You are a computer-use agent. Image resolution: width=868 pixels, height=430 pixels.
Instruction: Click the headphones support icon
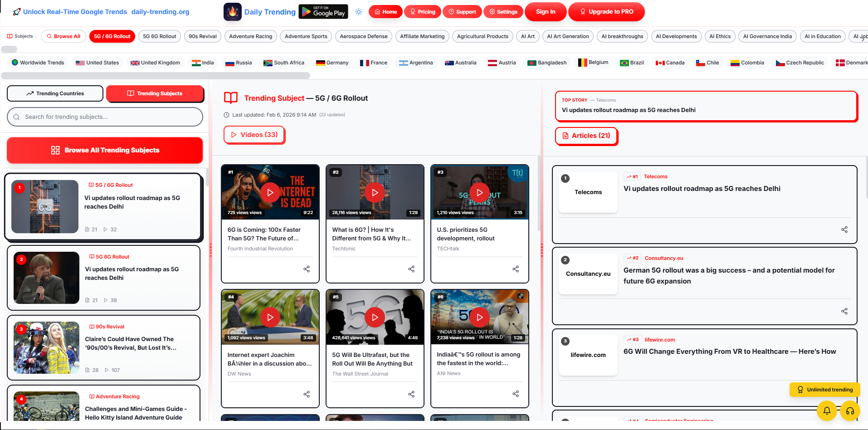850,410
